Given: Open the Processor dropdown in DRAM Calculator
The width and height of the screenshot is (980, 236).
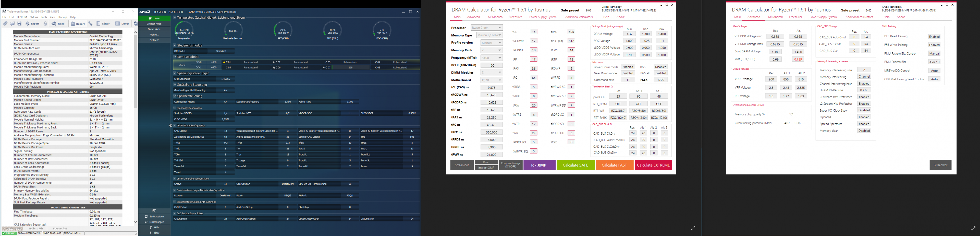Looking at the screenshot, I should pyautogui.click(x=487, y=28).
